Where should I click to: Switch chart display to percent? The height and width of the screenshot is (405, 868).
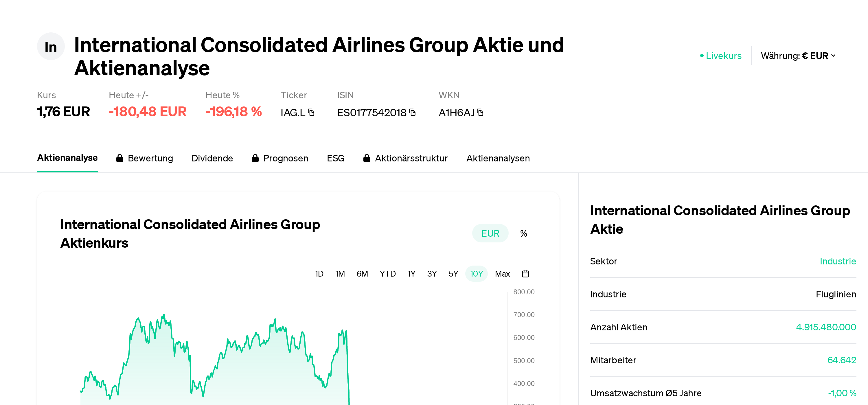pyautogui.click(x=523, y=233)
